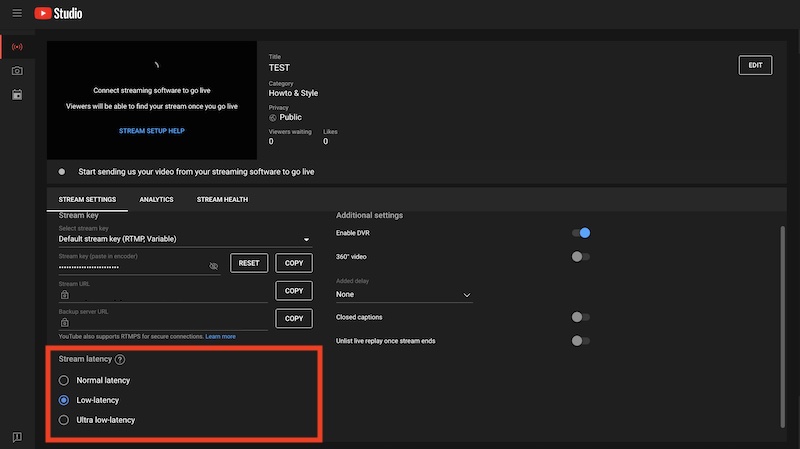800x449 pixels.
Task: Click the Stream latency help question mark icon
Action: pyautogui.click(x=120, y=359)
